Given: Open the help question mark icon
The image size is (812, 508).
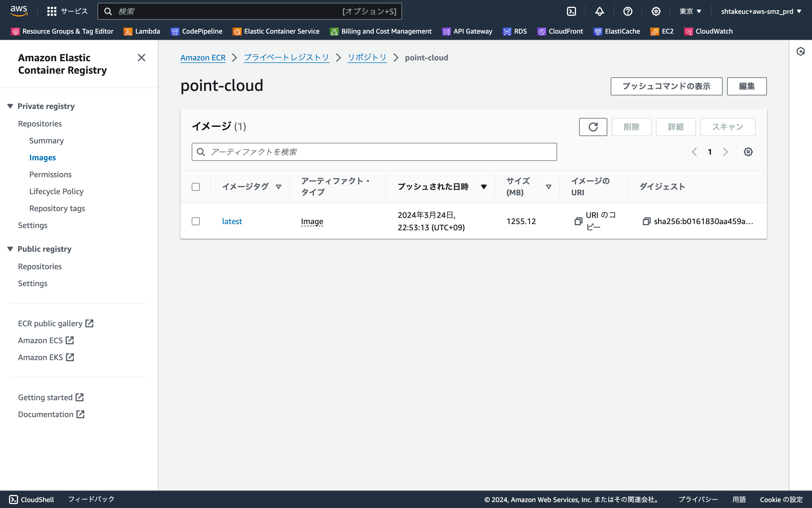Looking at the screenshot, I should tap(628, 11).
